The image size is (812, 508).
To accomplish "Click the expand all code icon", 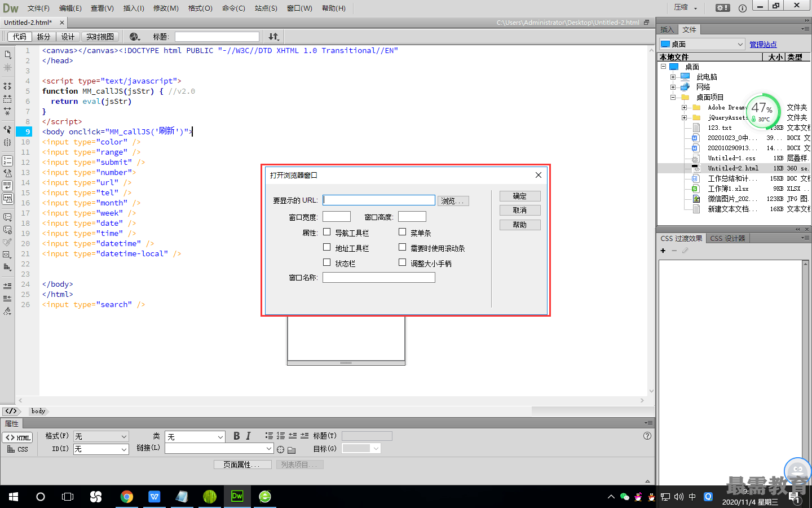I will (7, 111).
